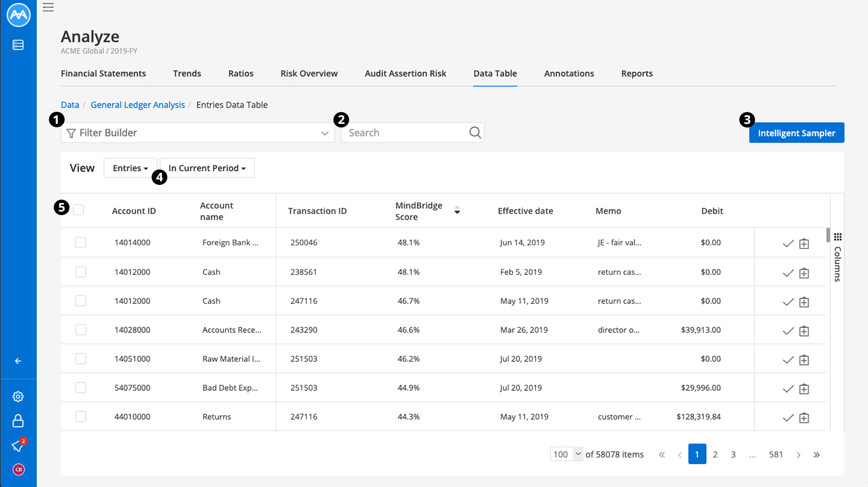Check the row for account 14051000
This screenshot has width=868, height=487.
pos(81,358)
